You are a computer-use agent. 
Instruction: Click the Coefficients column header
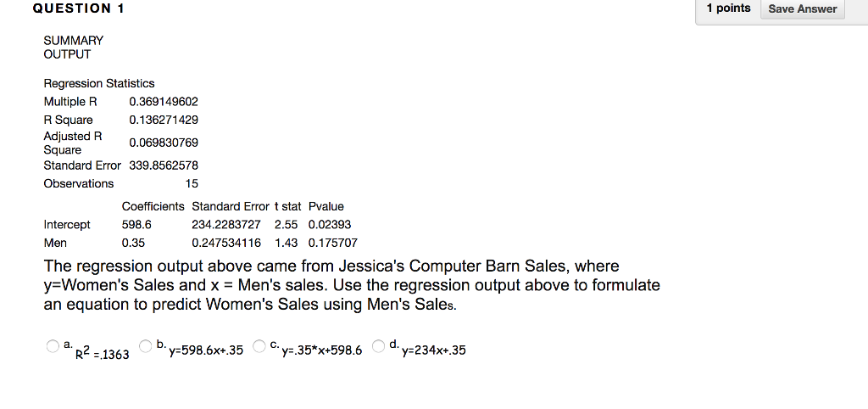[x=153, y=207]
